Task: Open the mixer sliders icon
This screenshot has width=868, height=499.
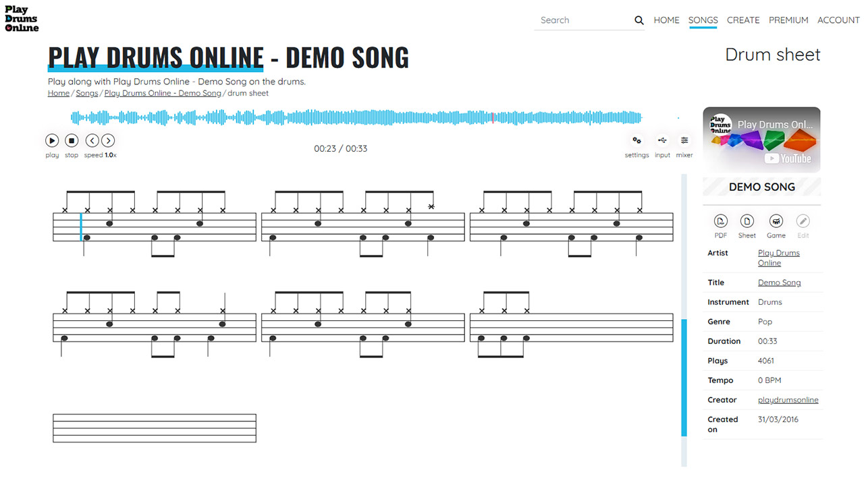Action: [x=684, y=140]
